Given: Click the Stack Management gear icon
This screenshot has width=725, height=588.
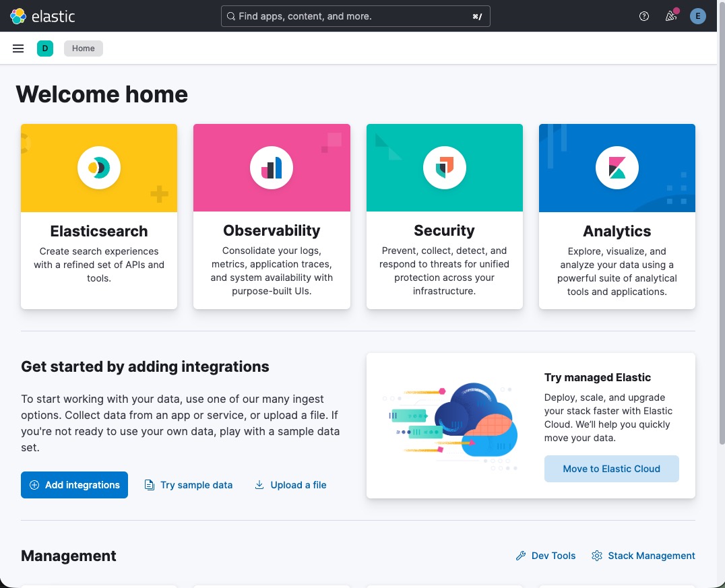Looking at the screenshot, I should (x=597, y=556).
